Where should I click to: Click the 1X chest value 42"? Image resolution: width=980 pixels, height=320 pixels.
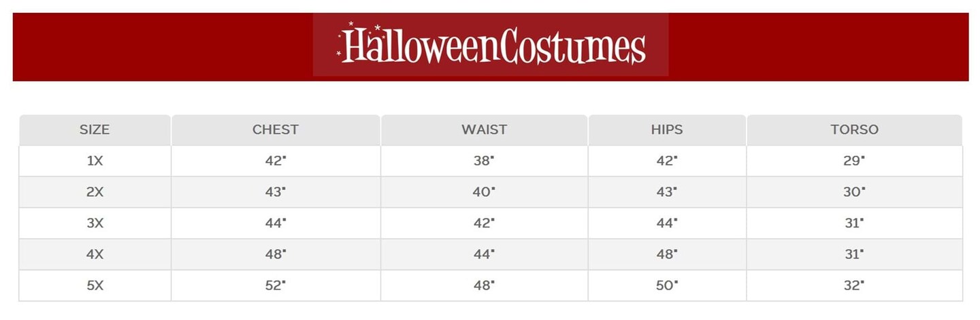(276, 161)
